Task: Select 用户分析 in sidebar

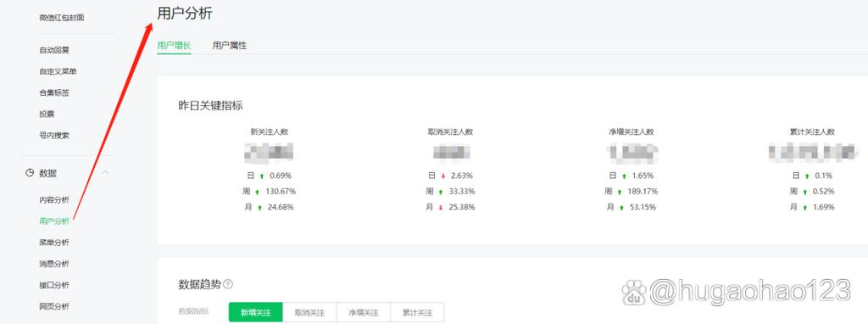Action: click(54, 221)
